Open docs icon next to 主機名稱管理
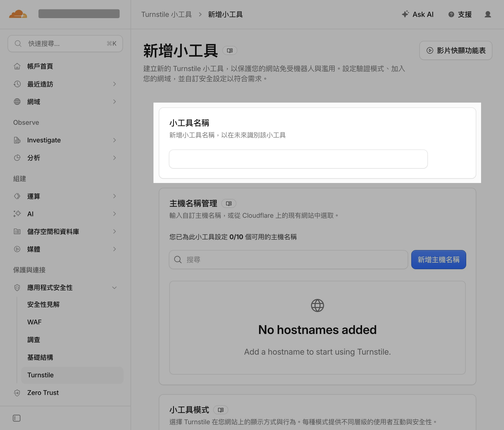Image resolution: width=504 pixels, height=430 pixels. point(229,203)
